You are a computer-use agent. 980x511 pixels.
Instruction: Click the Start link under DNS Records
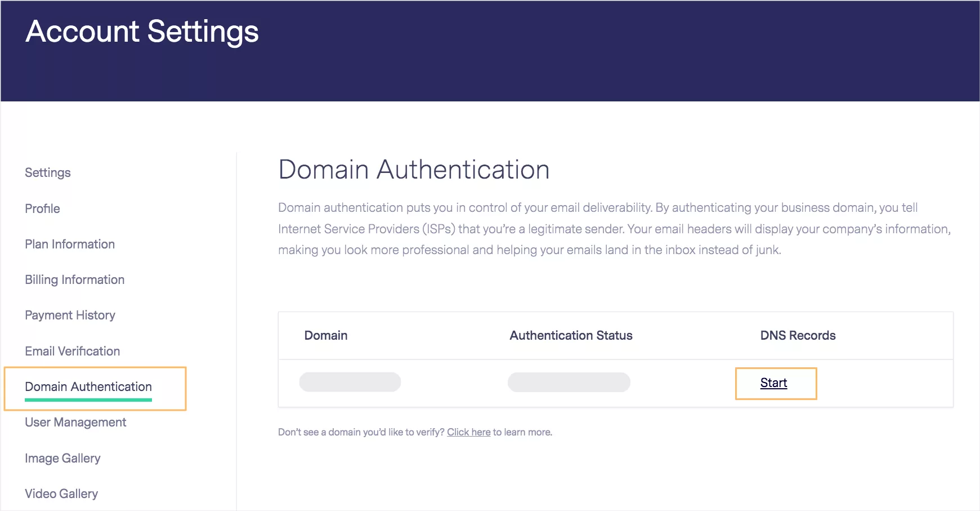pyautogui.click(x=773, y=383)
